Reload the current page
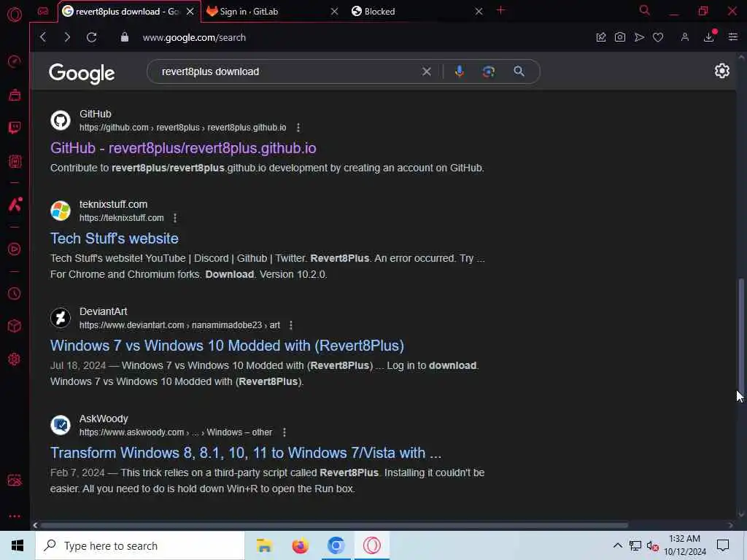The height and width of the screenshot is (560, 747). pyautogui.click(x=91, y=37)
